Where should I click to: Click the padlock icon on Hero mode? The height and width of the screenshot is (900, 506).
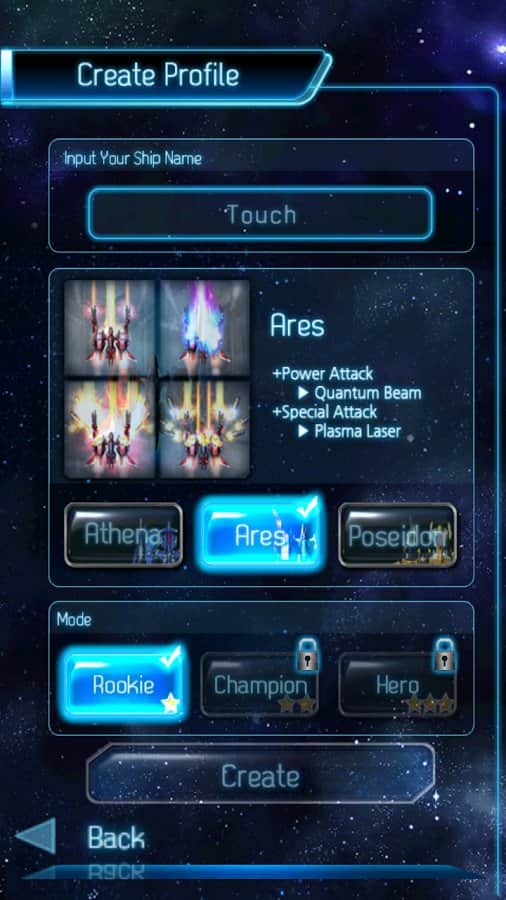click(443, 655)
